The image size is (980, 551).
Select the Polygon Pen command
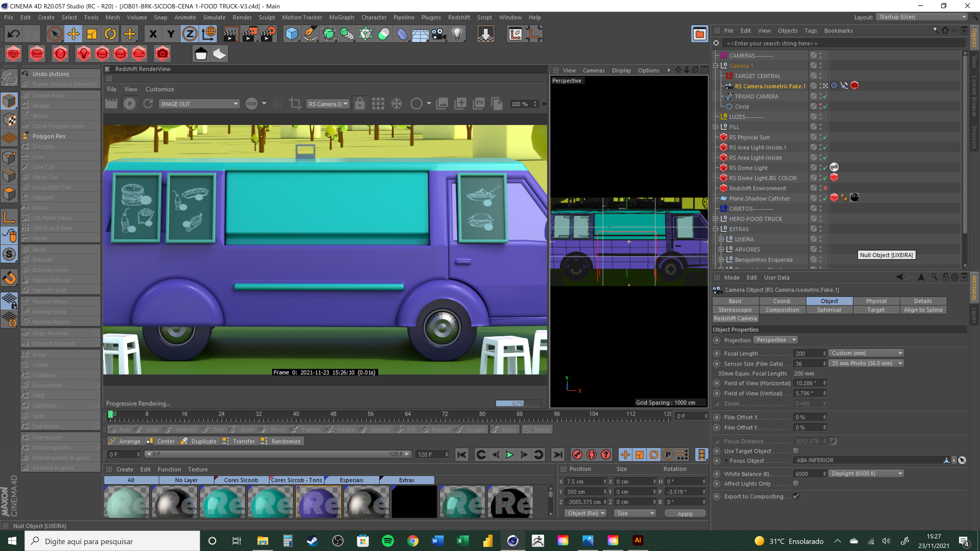pyautogui.click(x=49, y=136)
